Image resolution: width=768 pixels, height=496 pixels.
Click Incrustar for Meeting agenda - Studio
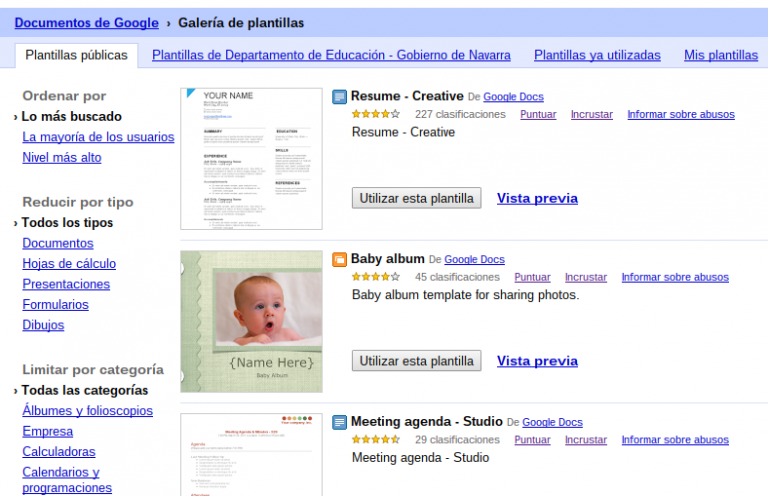pos(586,440)
